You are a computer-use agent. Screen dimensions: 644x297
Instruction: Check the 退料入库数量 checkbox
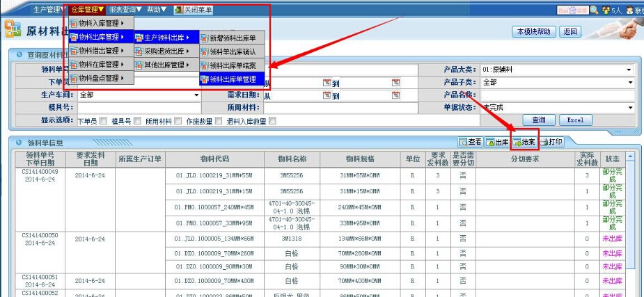click(x=272, y=120)
